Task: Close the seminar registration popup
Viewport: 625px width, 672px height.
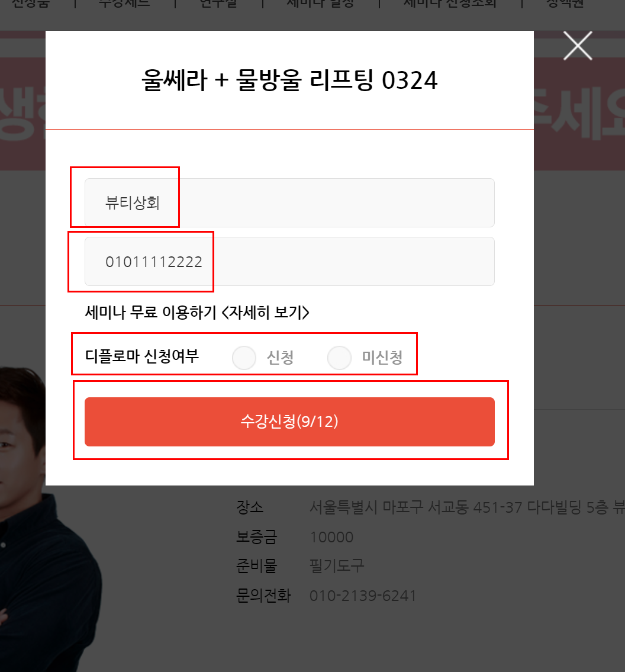Action: (x=578, y=46)
